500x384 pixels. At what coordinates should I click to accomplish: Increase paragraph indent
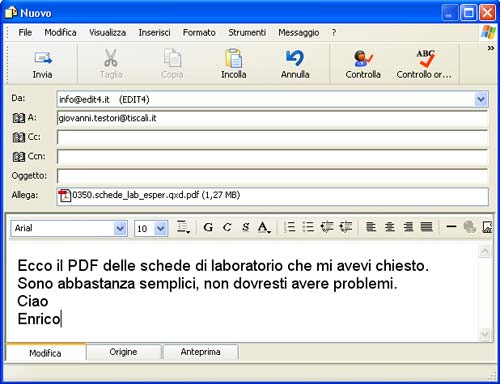[x=346, y=227]
